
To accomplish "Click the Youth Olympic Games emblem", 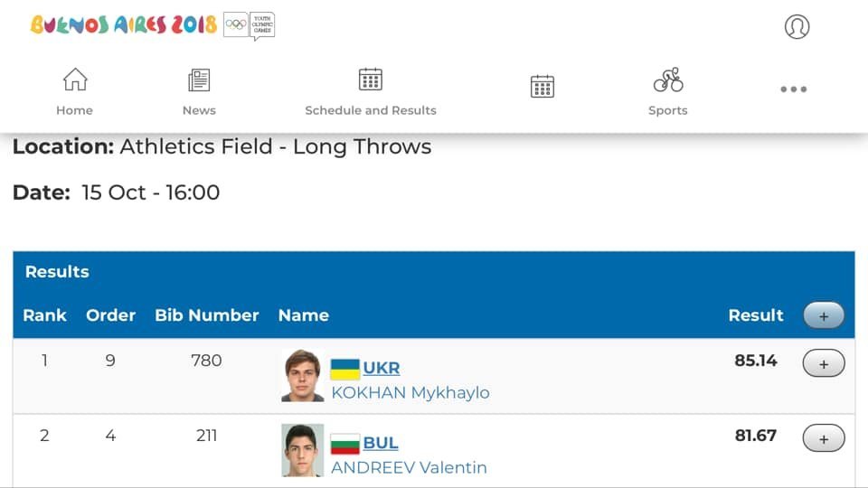I will (250, 25).
